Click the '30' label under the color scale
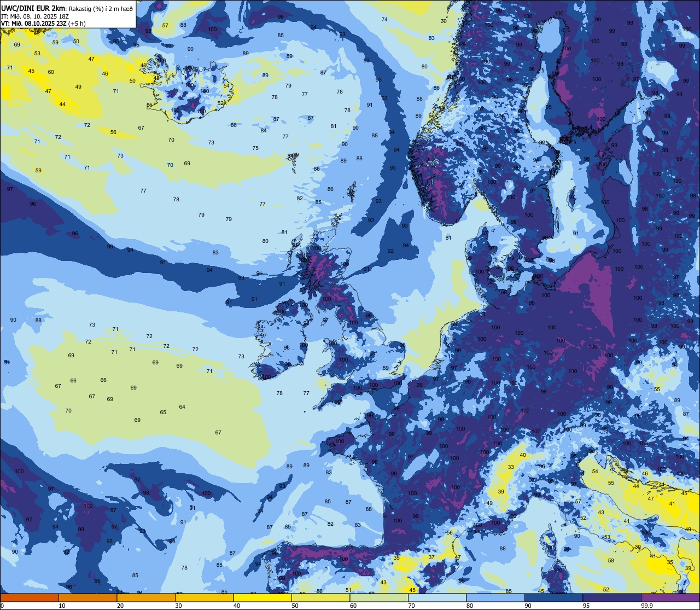The width and height of the screenshot is (700, 610). click(x=178, y=606)
